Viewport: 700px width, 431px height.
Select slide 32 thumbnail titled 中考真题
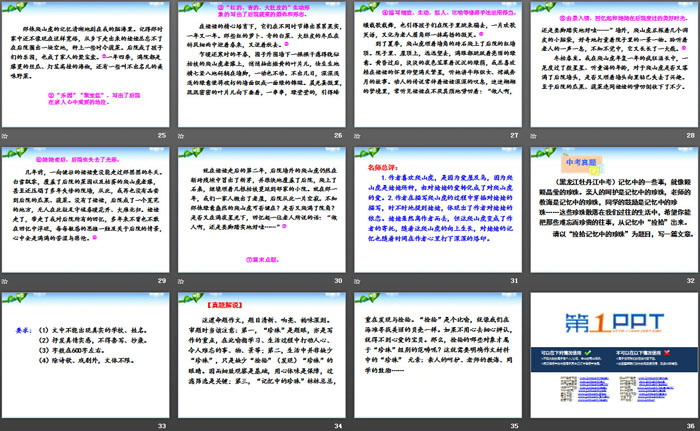pyautogui.click(x=614, y=210)
